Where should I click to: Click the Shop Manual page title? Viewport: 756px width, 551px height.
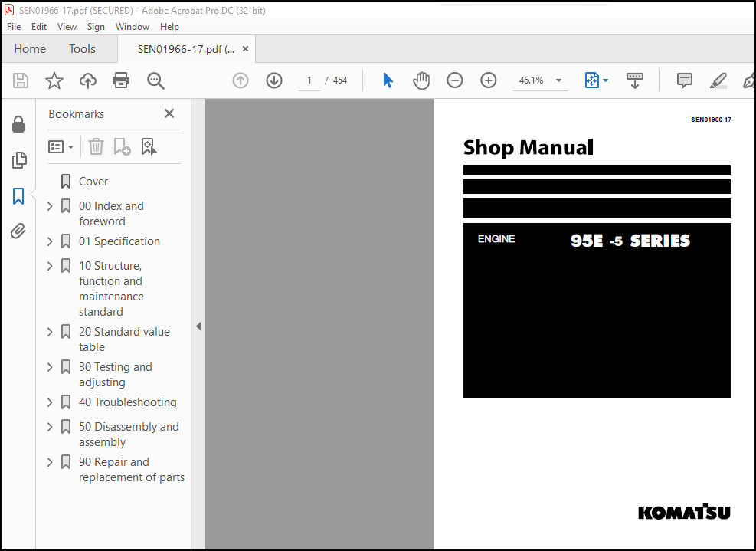pos(528,148)
